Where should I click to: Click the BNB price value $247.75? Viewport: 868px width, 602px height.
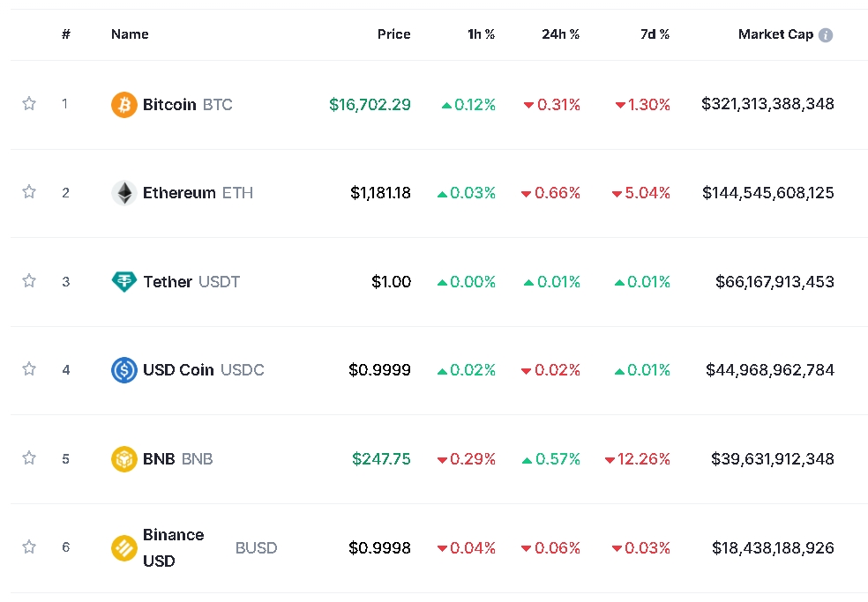click(x=381, y=459)
